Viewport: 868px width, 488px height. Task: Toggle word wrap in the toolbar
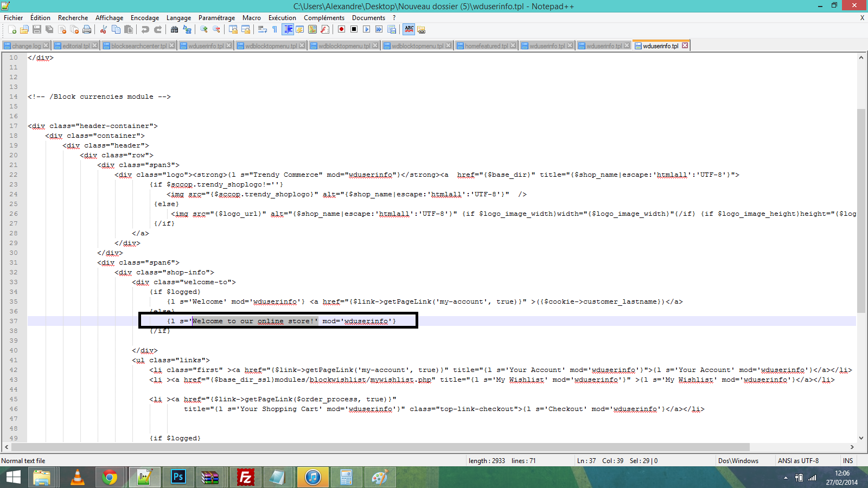[263, 29]
